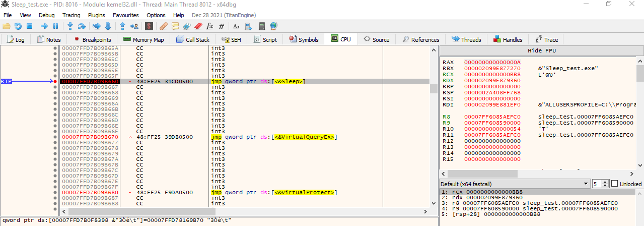Toggle the Unlocked checkbox

pyautogui.click(x=614, y=184)
